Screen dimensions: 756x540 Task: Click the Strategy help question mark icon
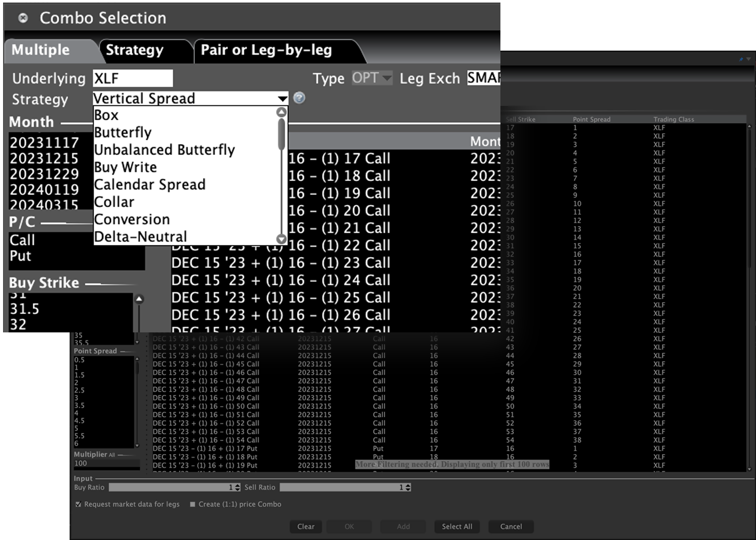pos(300,98)
